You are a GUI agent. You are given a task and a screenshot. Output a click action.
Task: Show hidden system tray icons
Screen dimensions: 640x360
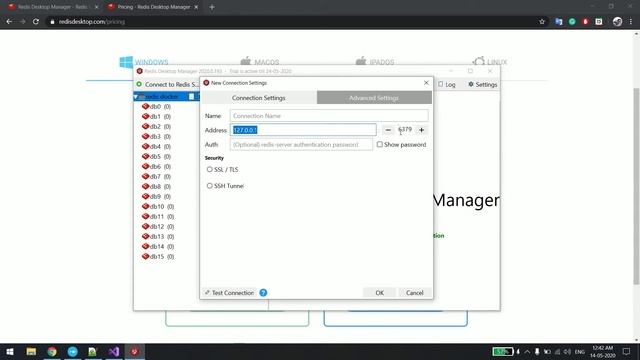tap(527, 351)
